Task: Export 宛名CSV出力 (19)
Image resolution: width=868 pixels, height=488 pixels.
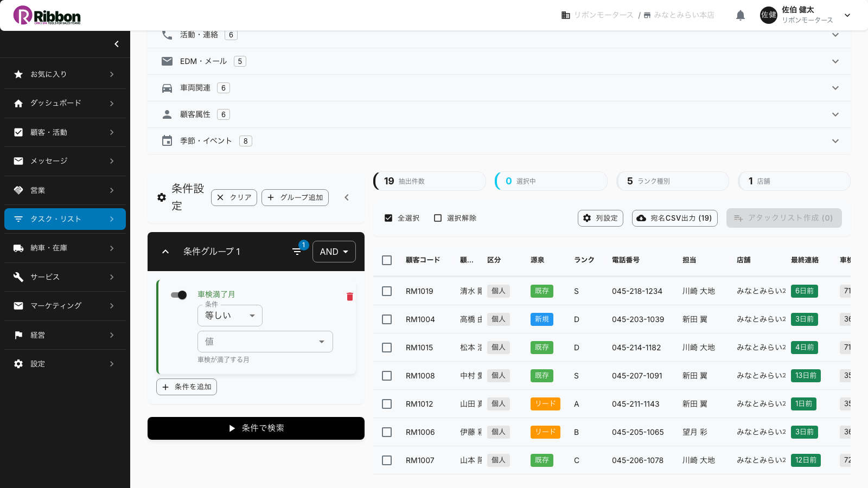Action: [675, 218]
